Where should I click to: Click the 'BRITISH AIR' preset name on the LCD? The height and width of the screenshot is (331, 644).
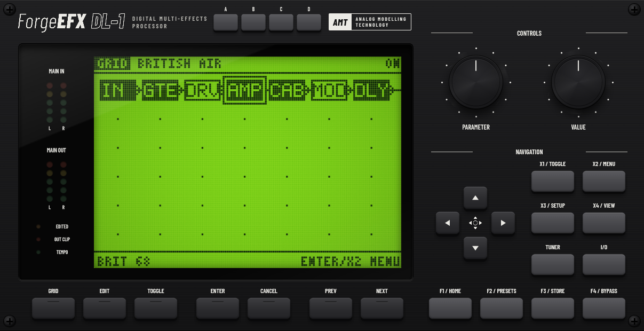[179, 64]
